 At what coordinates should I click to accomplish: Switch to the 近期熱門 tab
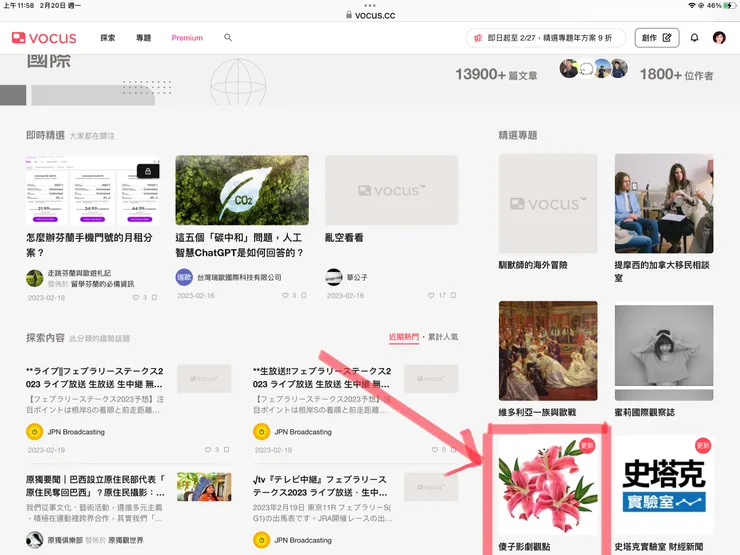point(404,337)
